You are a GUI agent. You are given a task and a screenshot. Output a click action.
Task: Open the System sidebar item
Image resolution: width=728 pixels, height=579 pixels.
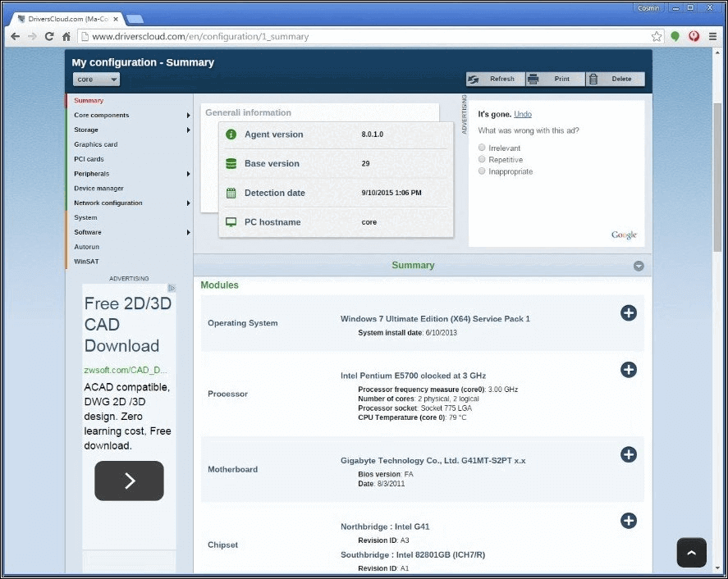tap(85, 217)
